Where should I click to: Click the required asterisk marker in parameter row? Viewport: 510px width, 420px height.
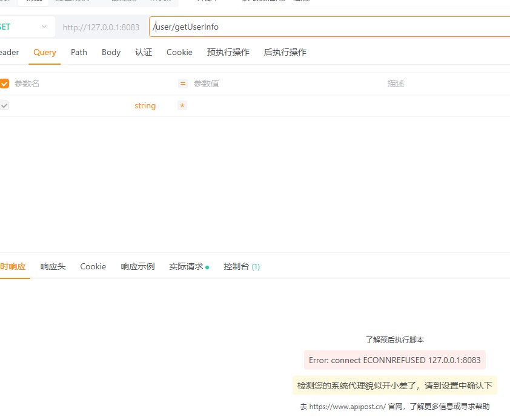[x=182, y=105]
